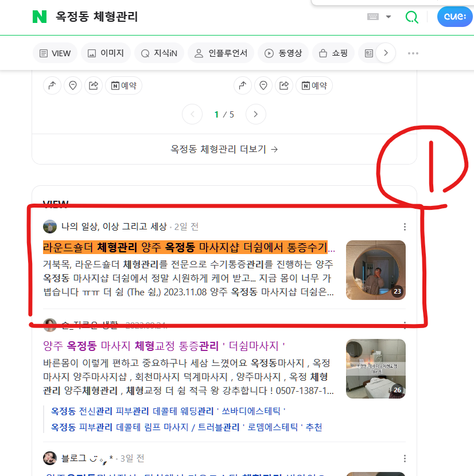
Task: Go to next page of place results
Action: click(256, 114)
